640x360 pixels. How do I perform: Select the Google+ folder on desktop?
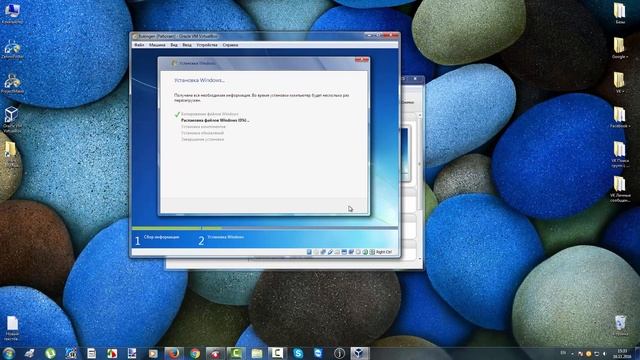point(620,48)
